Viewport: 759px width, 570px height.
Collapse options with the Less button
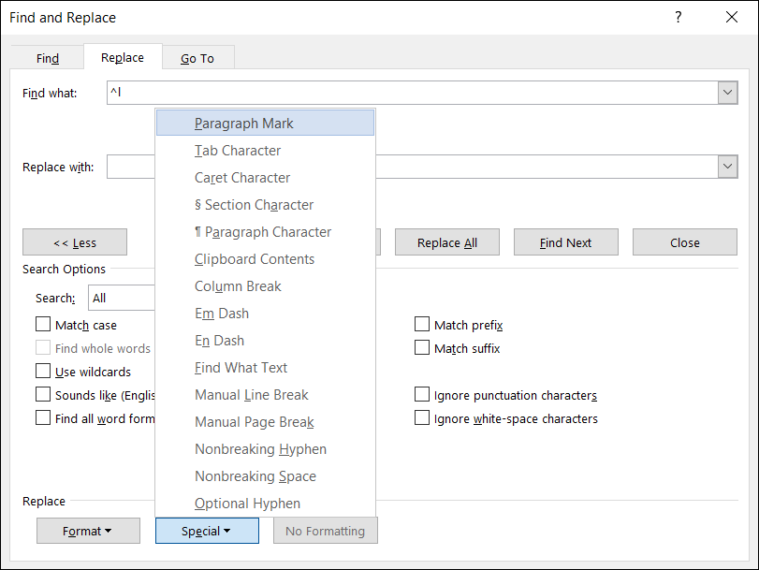75,242
